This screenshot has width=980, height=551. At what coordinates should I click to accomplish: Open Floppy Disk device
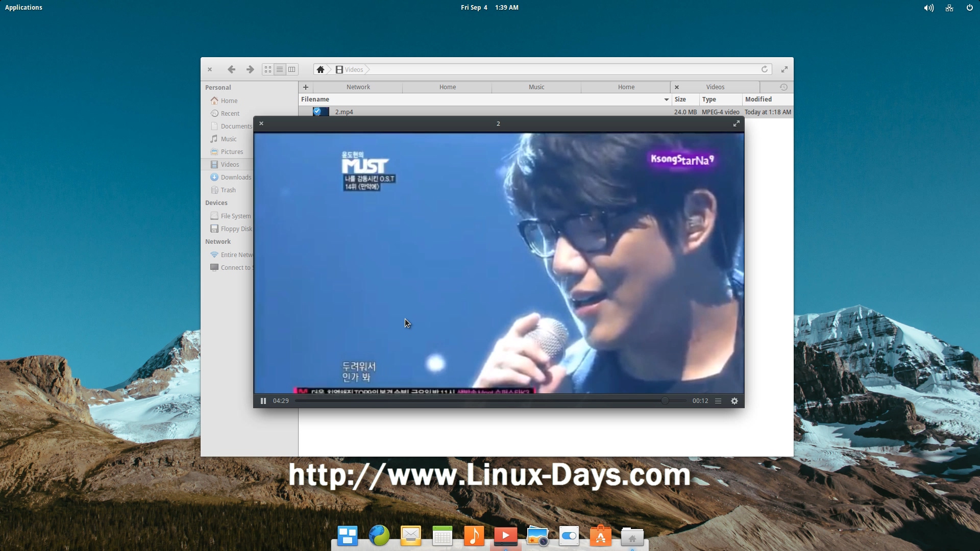[232, 229]
